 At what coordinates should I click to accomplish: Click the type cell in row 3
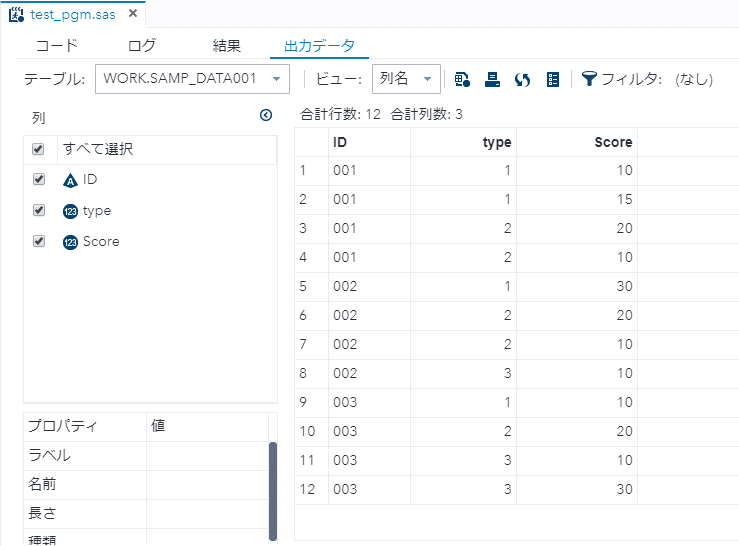click(x=463, y=229)
